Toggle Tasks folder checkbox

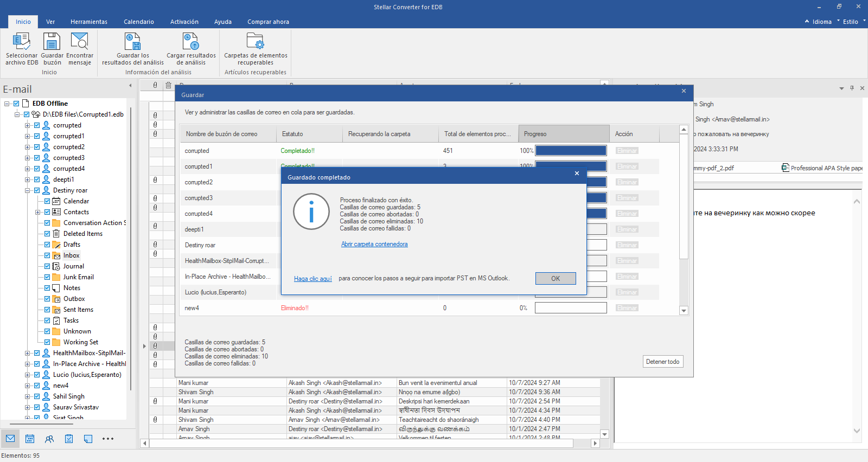(x=47, y=320)
